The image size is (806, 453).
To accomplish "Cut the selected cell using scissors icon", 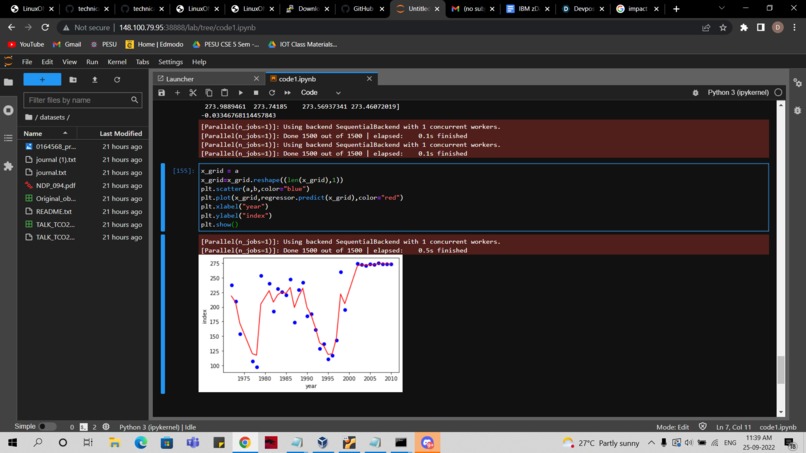I will coord(193,93).
